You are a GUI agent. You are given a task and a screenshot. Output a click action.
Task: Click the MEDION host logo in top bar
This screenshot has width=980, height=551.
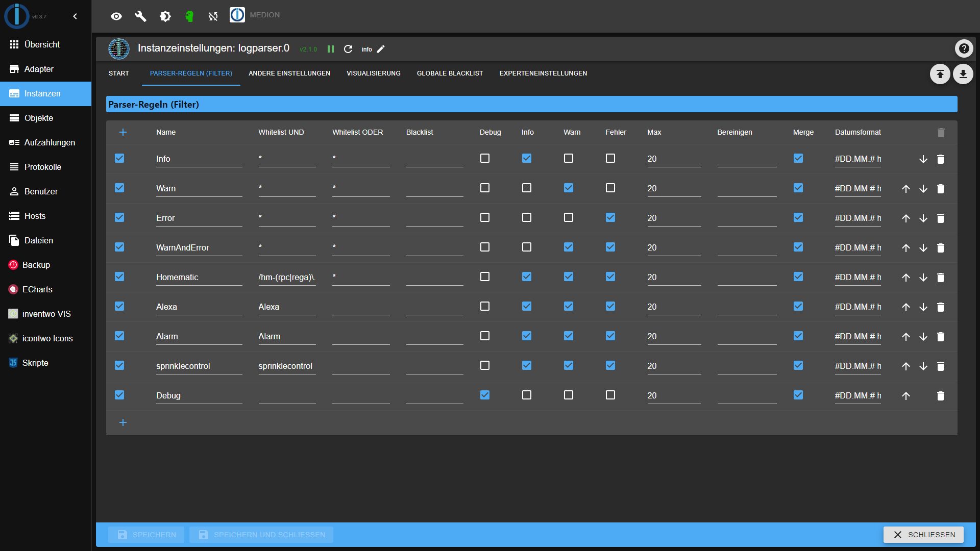pos(237,15)
